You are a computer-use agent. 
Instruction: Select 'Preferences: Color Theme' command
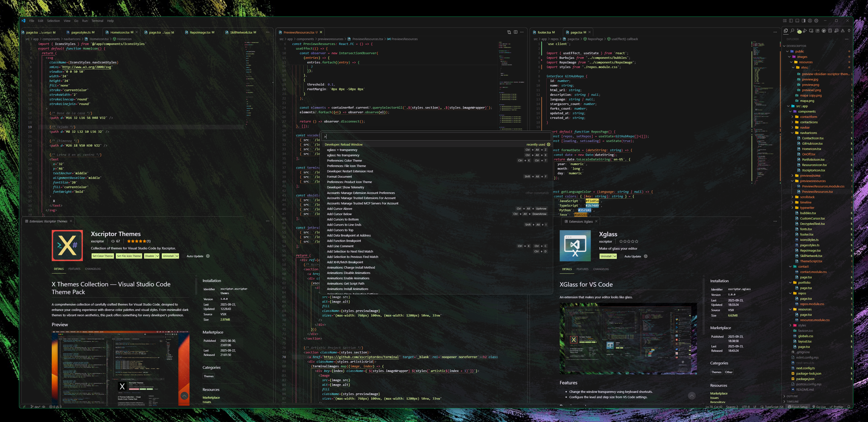pyautogui.click(x=344, y=160)
